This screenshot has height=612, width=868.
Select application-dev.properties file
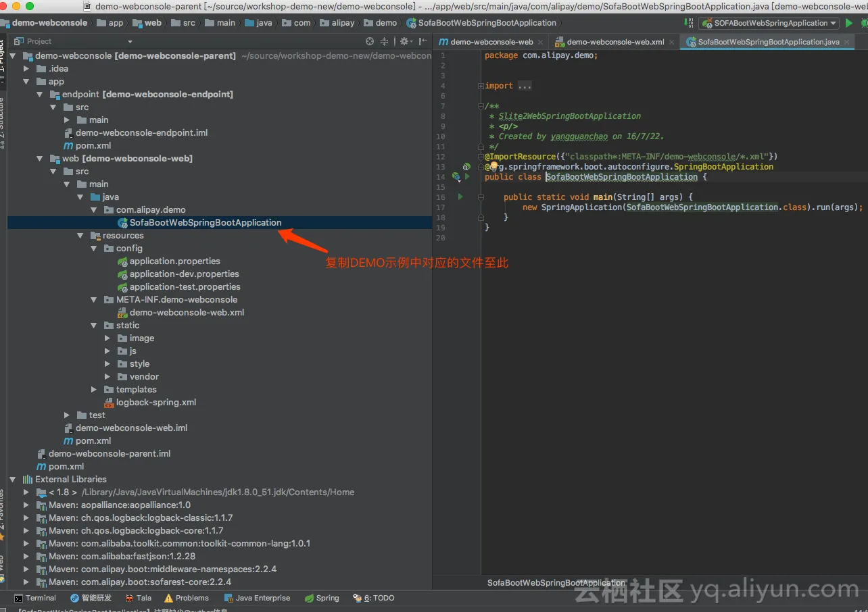[x=178, y=274]
